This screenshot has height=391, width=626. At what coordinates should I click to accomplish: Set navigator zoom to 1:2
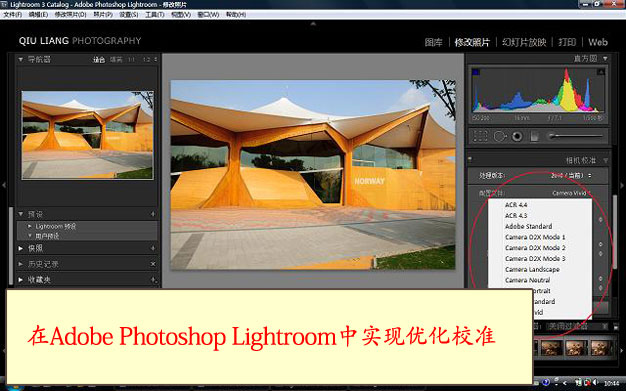pyautogui.click(x=147, y=60)
